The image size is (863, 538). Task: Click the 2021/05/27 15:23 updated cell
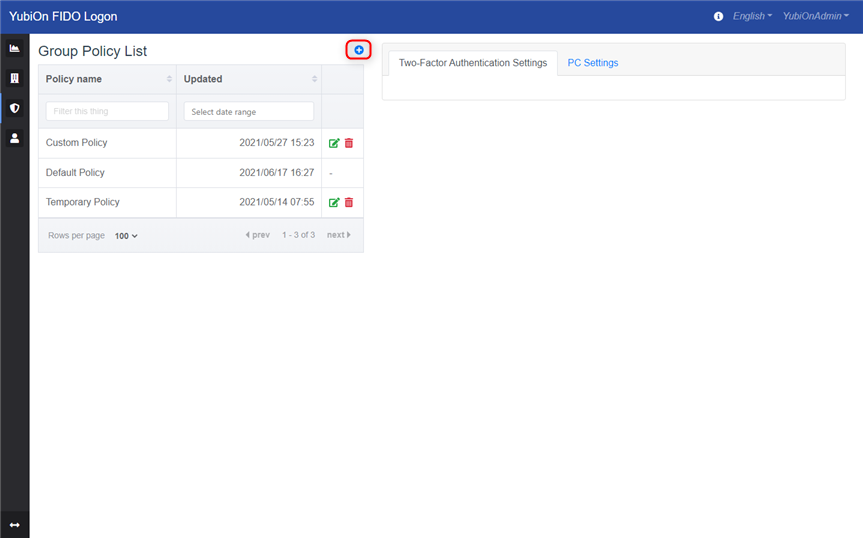point(276,142)
